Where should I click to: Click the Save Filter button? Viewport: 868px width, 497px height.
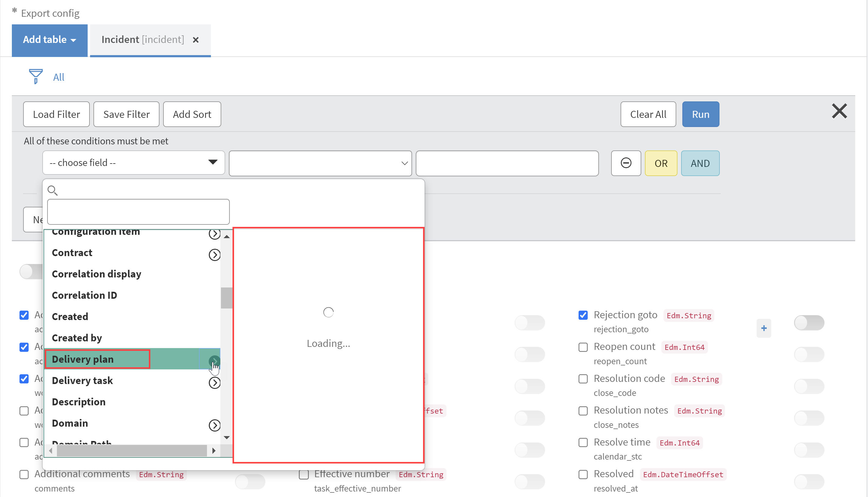[126, 114]
